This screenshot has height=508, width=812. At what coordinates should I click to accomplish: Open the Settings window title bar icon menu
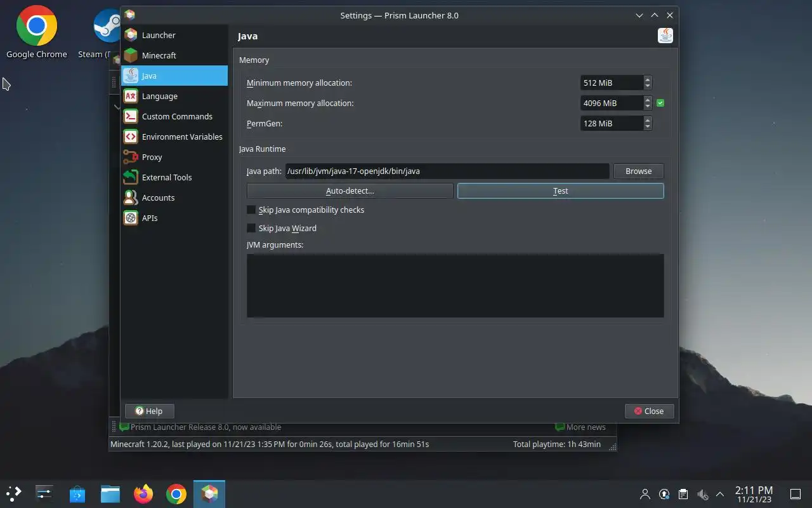coord(130,15)
